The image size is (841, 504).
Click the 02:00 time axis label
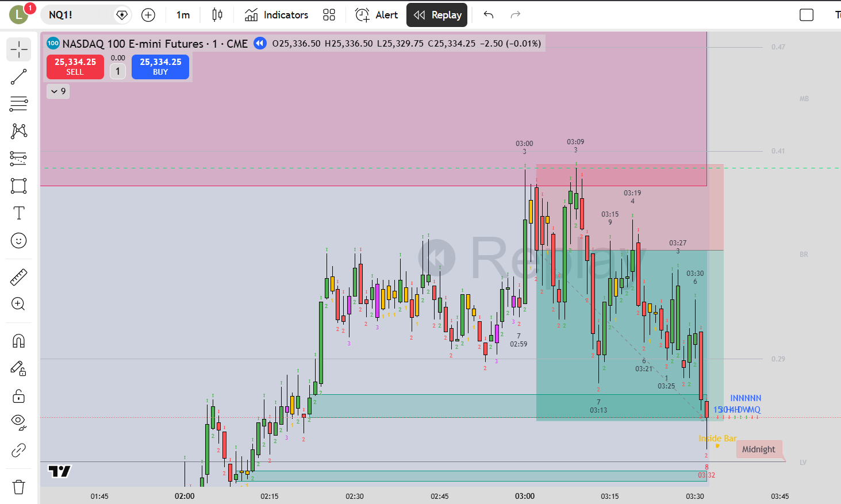(x=185, y=496)
